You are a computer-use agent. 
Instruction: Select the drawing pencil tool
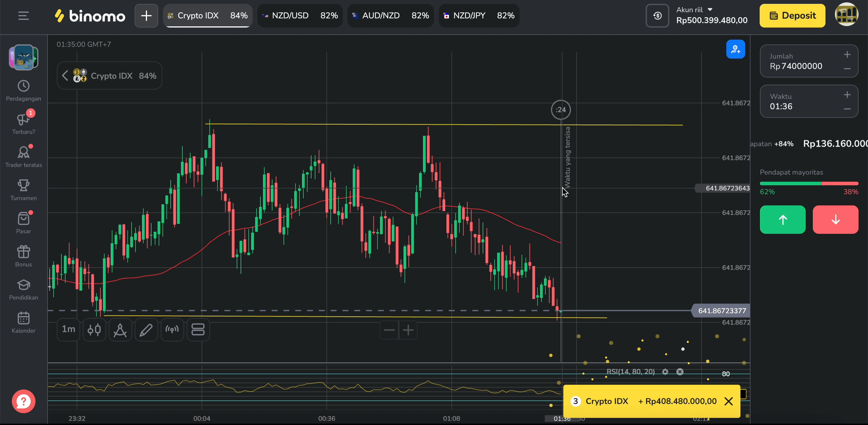pos(146,330)
